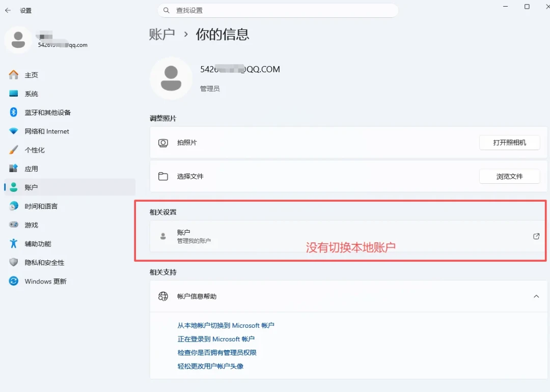Click the globe help icon
This screenshot has width=550, height=392.
(x=163, y=296)
